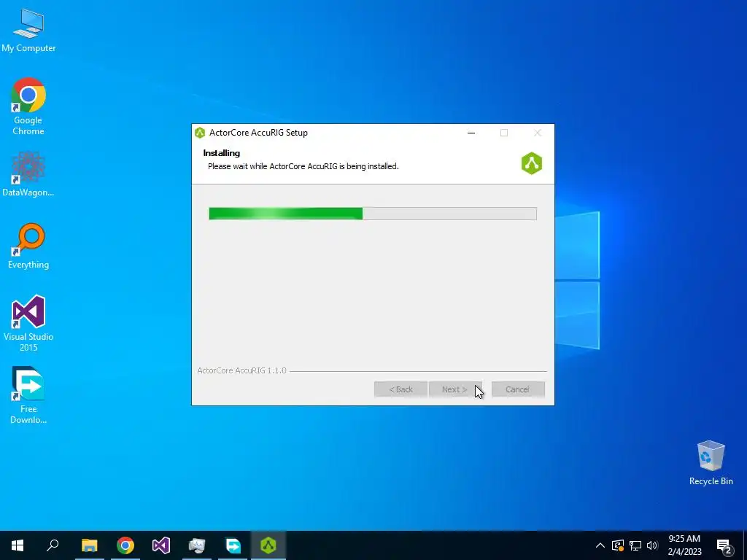This screenshot has width=747, height=560.
Task: Open the volume tray icon
Action: (652, 545)
